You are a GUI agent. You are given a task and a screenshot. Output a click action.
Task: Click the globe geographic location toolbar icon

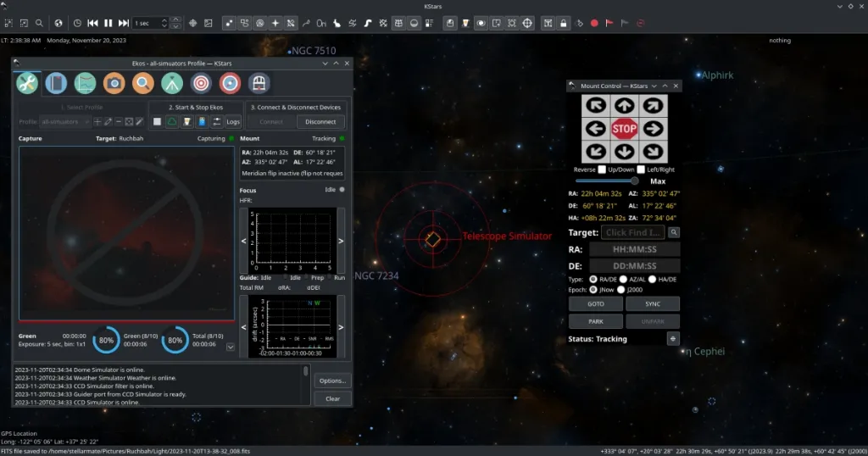[x=58, y=23]
